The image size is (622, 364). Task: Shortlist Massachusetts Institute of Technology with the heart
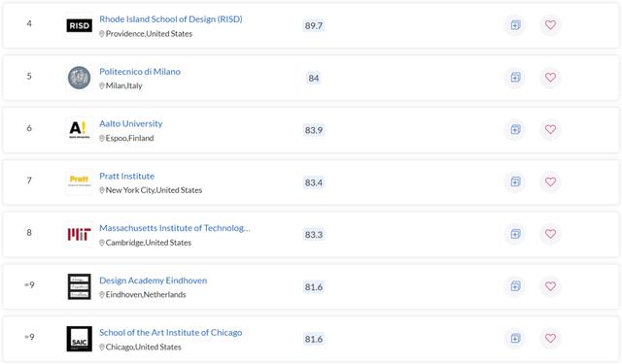tap(550, 234)
